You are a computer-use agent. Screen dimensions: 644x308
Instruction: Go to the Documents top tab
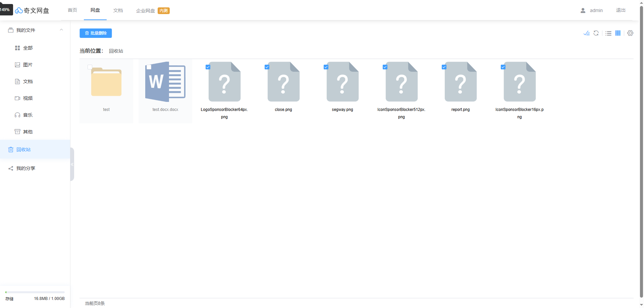(118, 10)
